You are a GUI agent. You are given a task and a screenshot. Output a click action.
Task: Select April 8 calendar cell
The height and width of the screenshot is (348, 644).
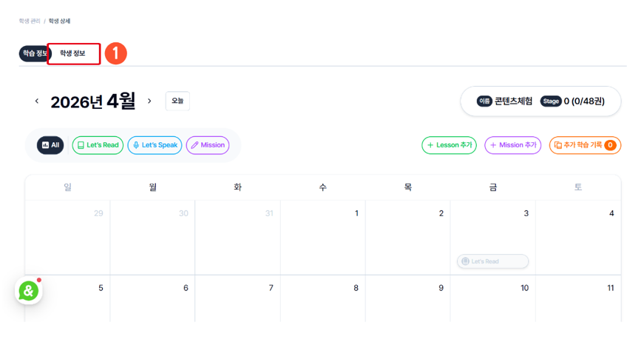coord(323,298)
